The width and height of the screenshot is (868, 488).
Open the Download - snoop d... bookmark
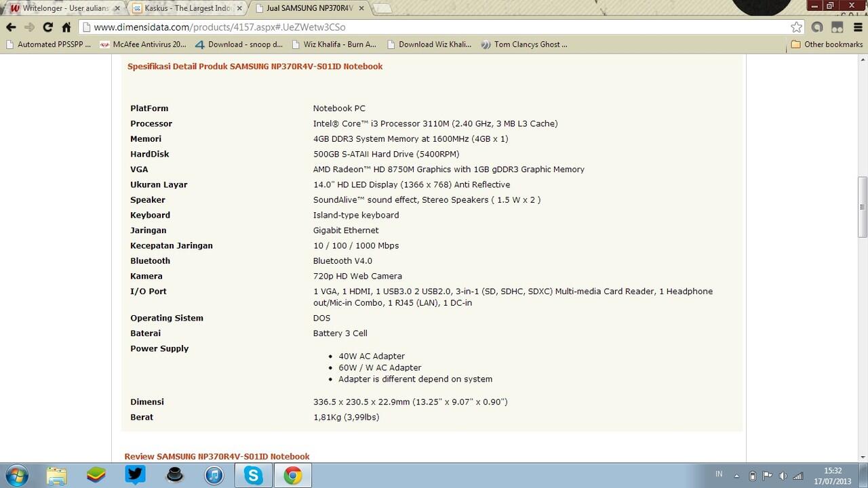[x=239, y=45]
